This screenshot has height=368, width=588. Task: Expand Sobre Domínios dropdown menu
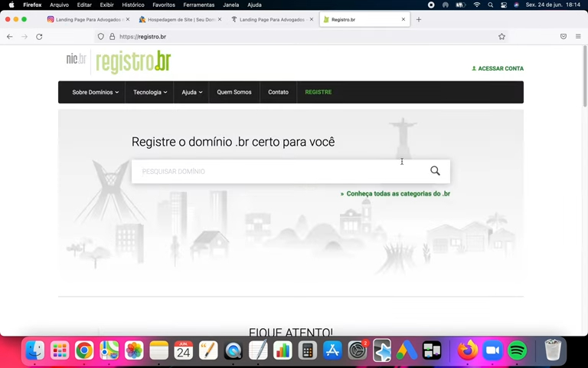coord(95,92)
